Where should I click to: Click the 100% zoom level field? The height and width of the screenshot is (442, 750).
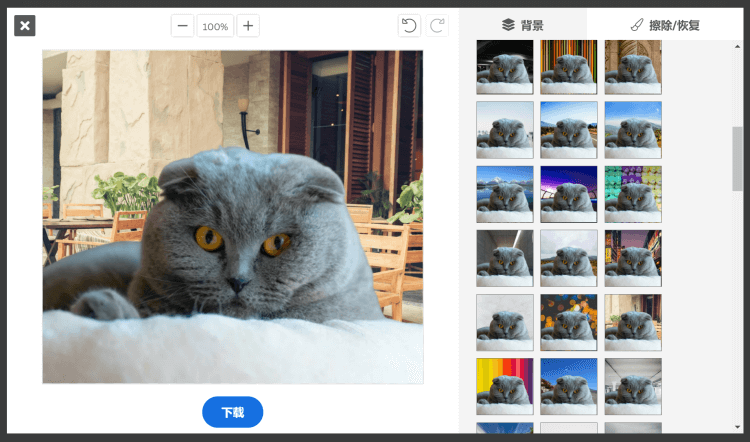point(215,26)
